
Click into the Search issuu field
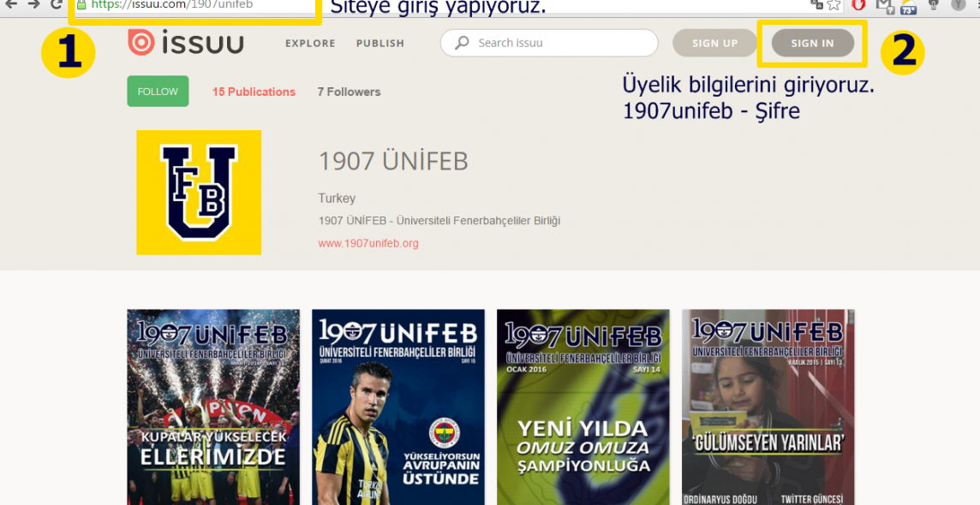(x=557, y=43)
